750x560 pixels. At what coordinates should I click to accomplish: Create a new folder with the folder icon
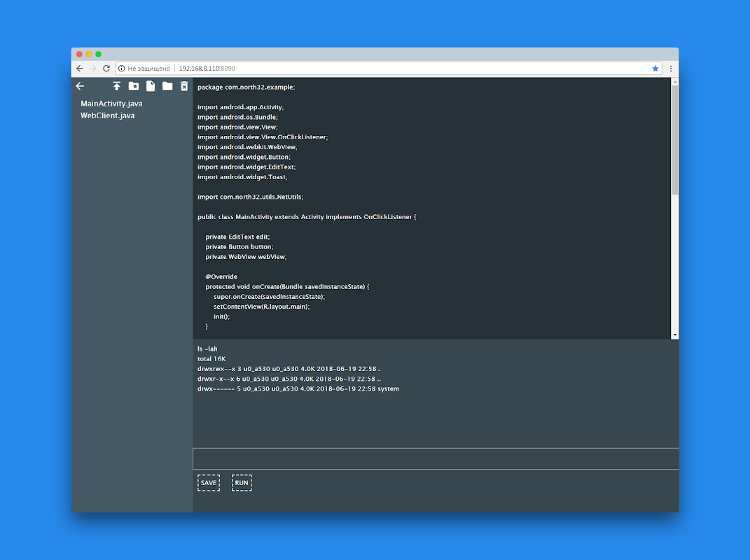[x=167, y=86]
